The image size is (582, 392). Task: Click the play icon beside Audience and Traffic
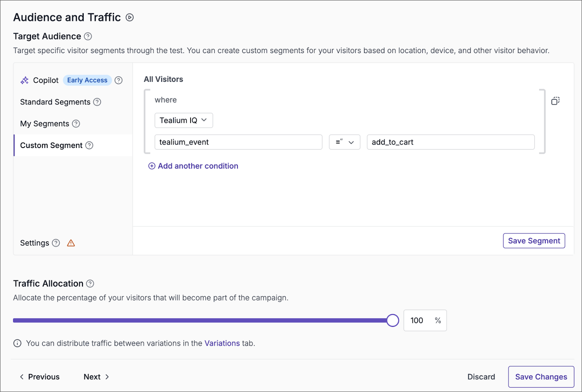point(129,17)
